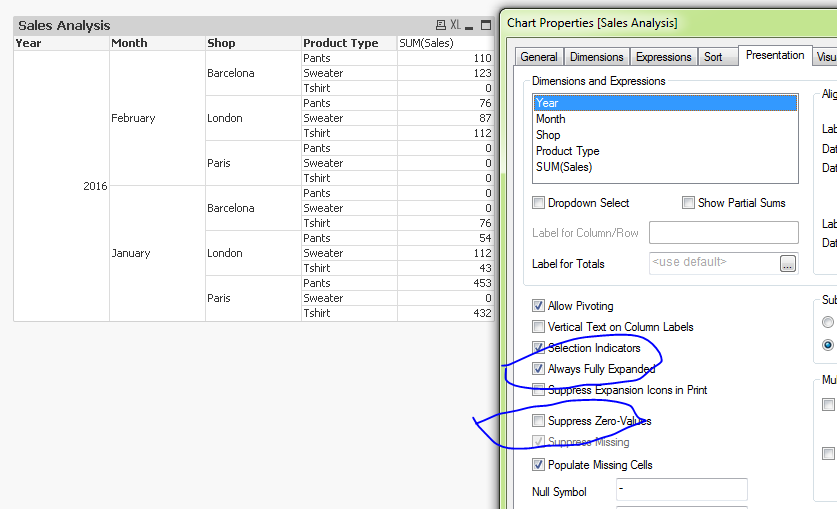Enable Suppress Zero-Values option
837x509 pixels.
coord(539,421)
